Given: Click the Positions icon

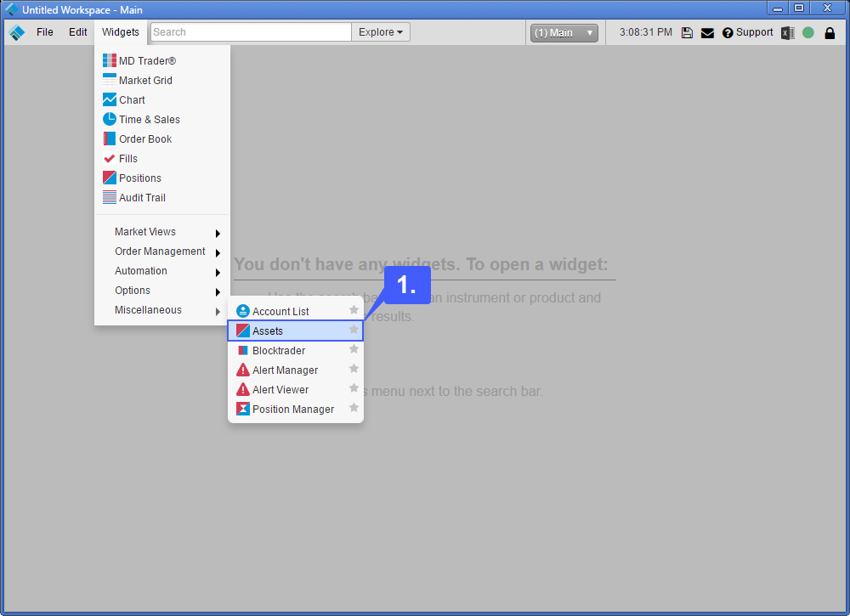Looking at the screenshot, I should pos(110,178).
